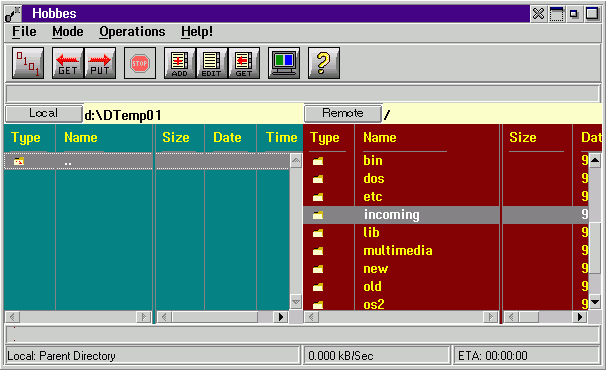Click right arrow of remote details horizontal scrollbar

[580, 317]
